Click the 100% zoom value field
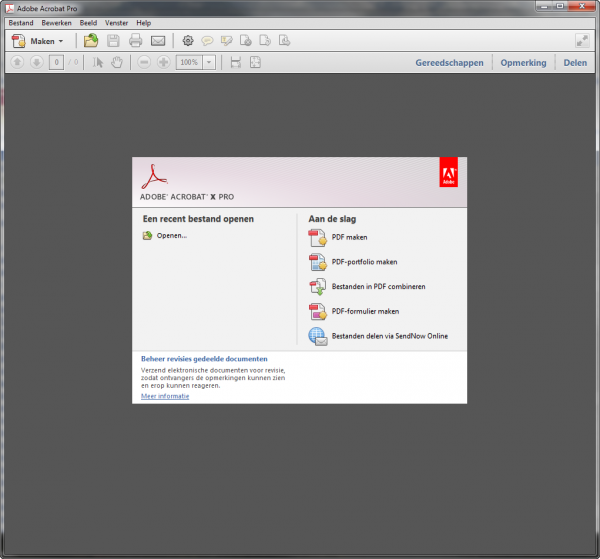This screenshot has width=600, height=559. pos(189,62)
